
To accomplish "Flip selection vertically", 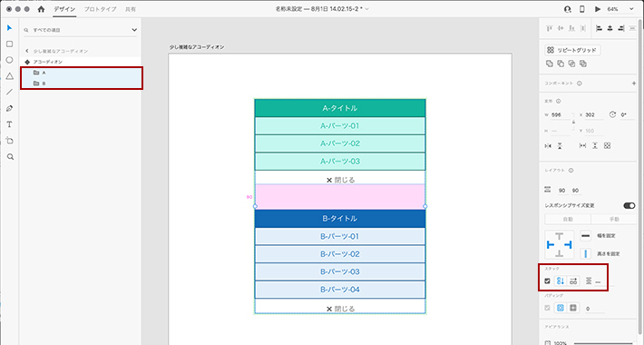I will click(560, 146).
